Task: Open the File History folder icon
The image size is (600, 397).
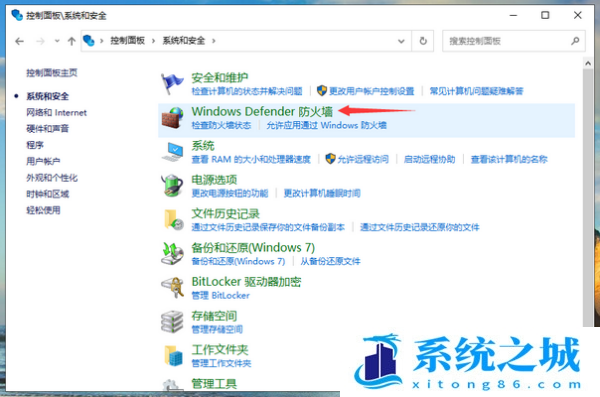Action: click(x=173, y=220)
